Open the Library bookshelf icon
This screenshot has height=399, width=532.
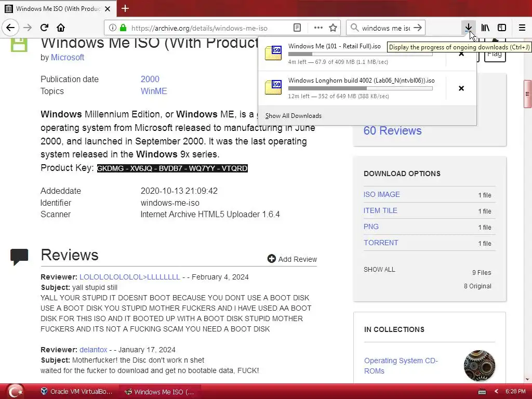pos(485,28)
